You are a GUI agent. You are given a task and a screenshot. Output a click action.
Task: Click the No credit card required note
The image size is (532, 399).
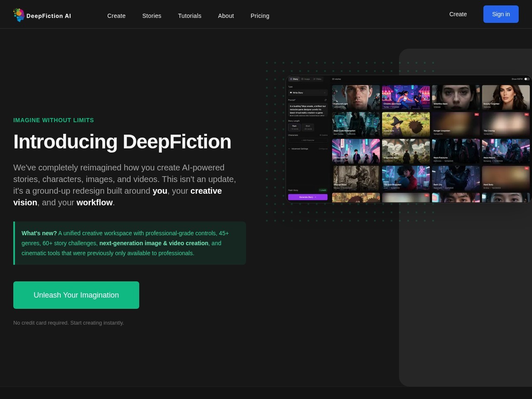[x=69, y=323]
